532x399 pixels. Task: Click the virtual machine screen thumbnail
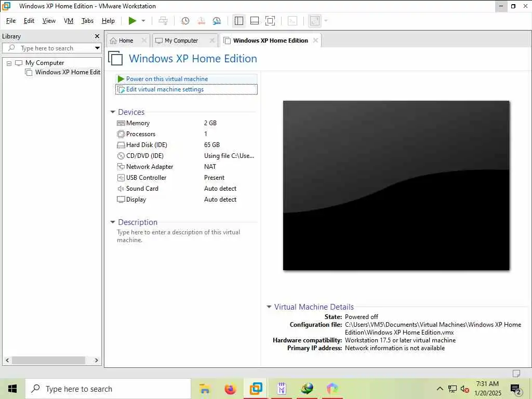coord(396,185)
